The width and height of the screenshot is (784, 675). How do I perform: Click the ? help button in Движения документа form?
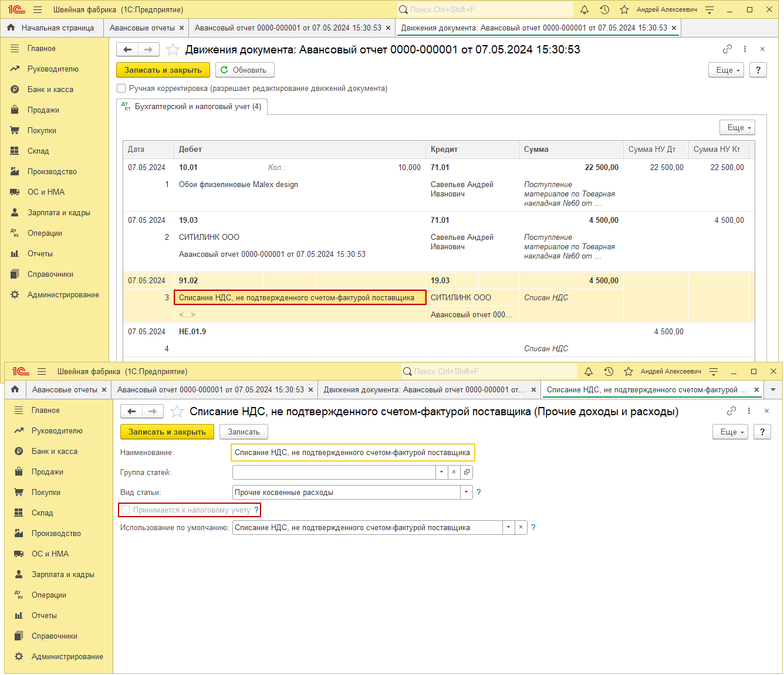pos(758,70)
